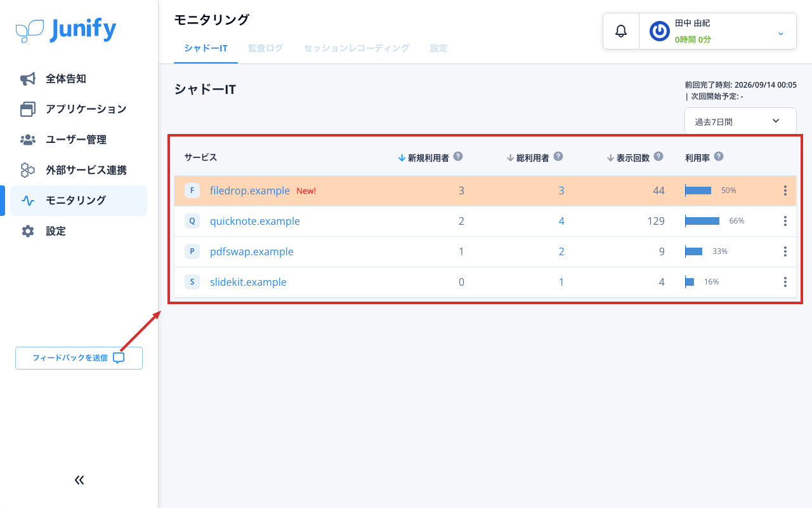Click the フィードバックを送信 button

[79, 358]
